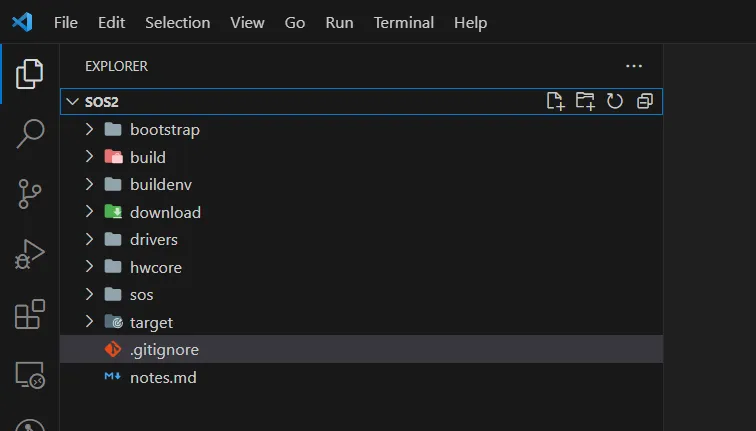Open the Terminal menu
The image size is (756, 431).
404,23
